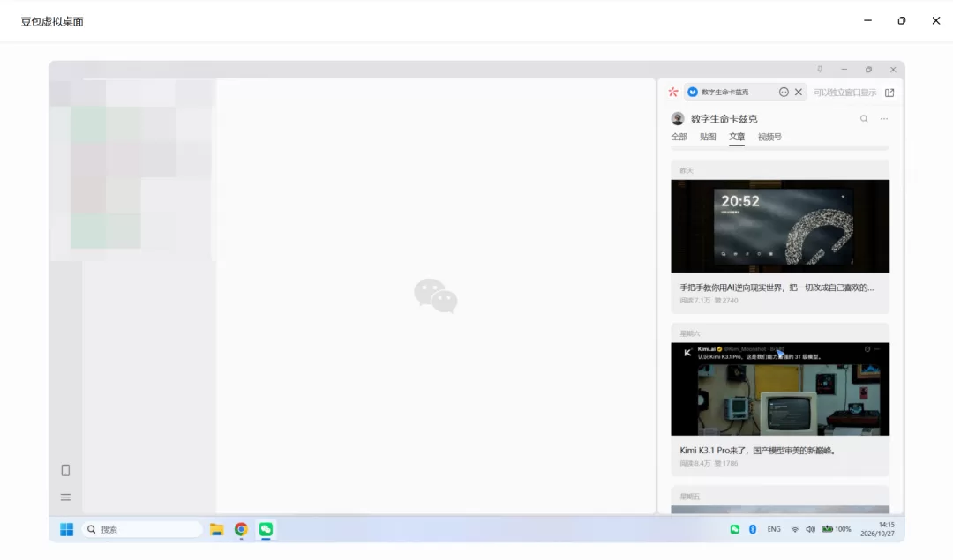
Task: Click the WeChat taskbar icon
Action: pos(266,529)
